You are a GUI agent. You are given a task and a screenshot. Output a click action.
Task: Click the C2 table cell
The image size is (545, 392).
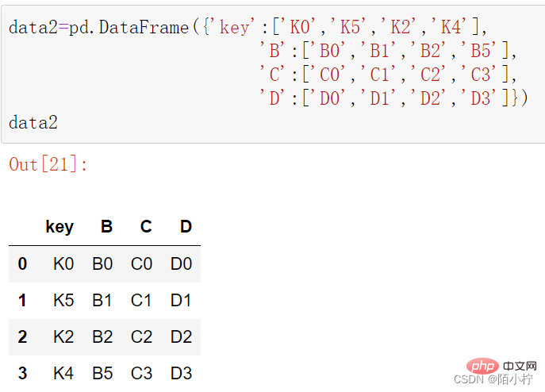click(141, 336)
